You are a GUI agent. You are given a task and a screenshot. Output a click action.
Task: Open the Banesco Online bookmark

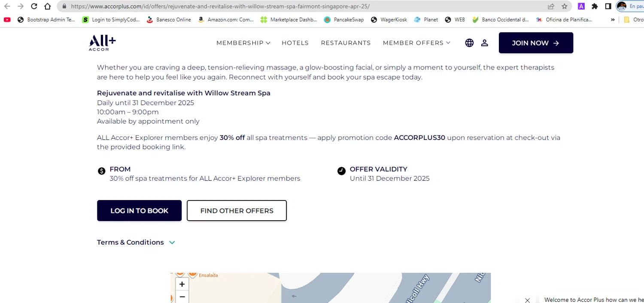[169, 20]
